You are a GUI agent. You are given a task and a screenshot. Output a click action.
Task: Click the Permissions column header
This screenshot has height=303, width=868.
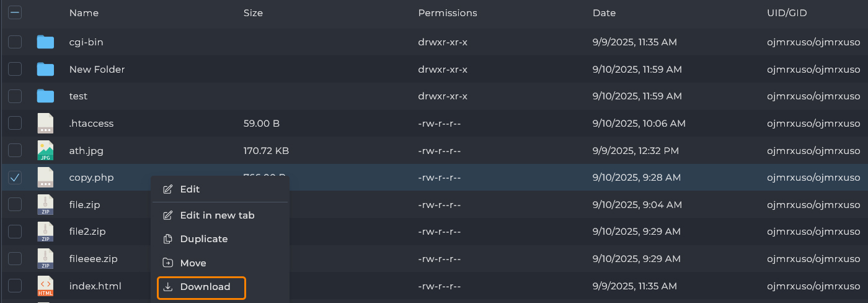448,13
